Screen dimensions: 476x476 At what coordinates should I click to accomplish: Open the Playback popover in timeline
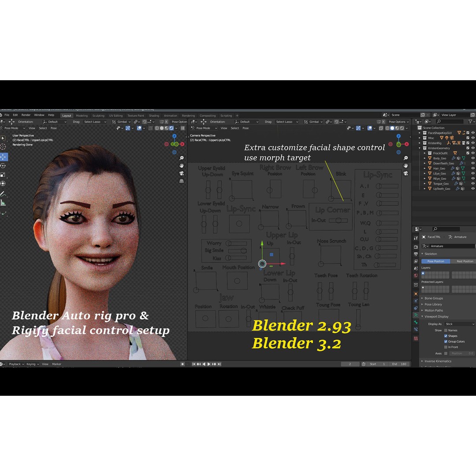16,364
